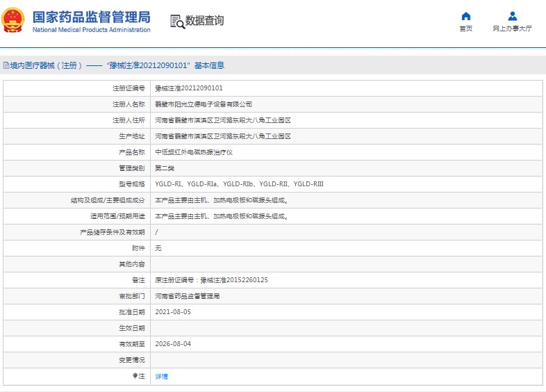Image resolution: width=546 pixels, height=392 pixels.
Task: Select product name 中低频红外电磁热振治疗仪
Action: (194, 152)
